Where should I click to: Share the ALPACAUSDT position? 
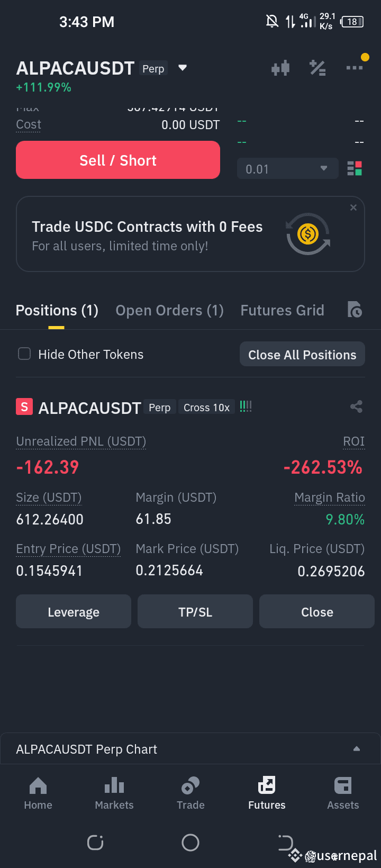coord(356,406)
